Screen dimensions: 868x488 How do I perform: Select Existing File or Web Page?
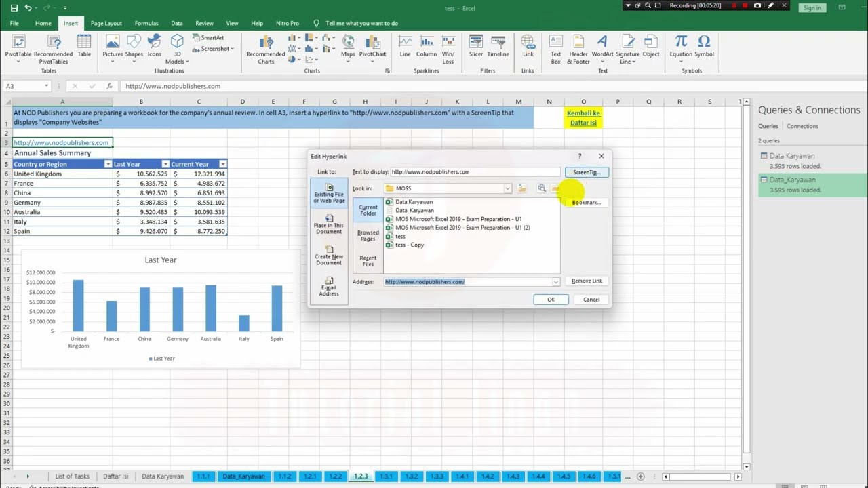coord(329,194)
